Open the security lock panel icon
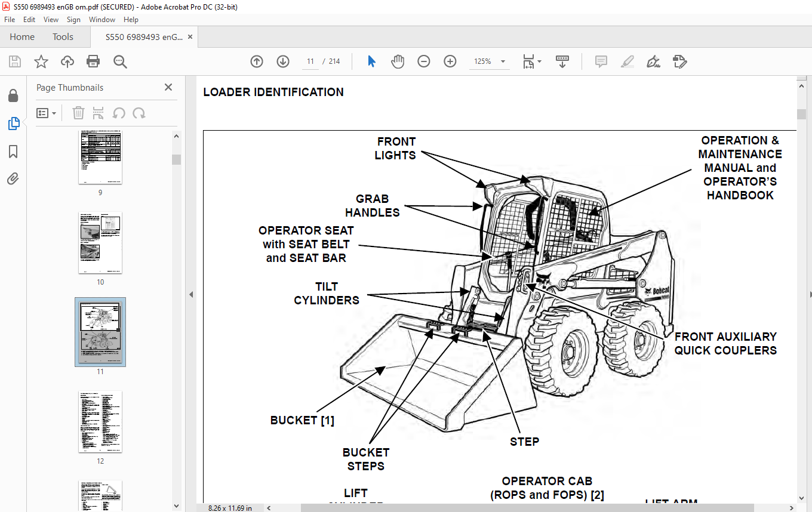This screenshot has width=812, height=512. coord(13,96)
